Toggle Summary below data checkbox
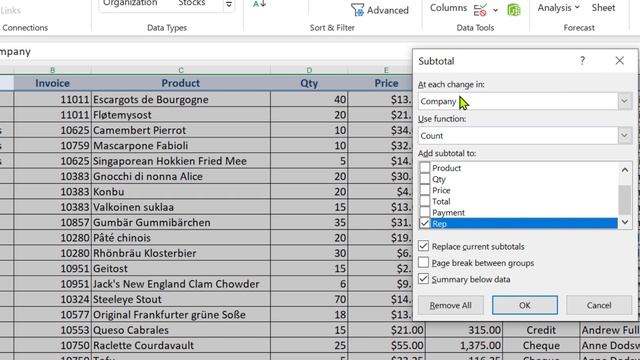 pos(423,279)
